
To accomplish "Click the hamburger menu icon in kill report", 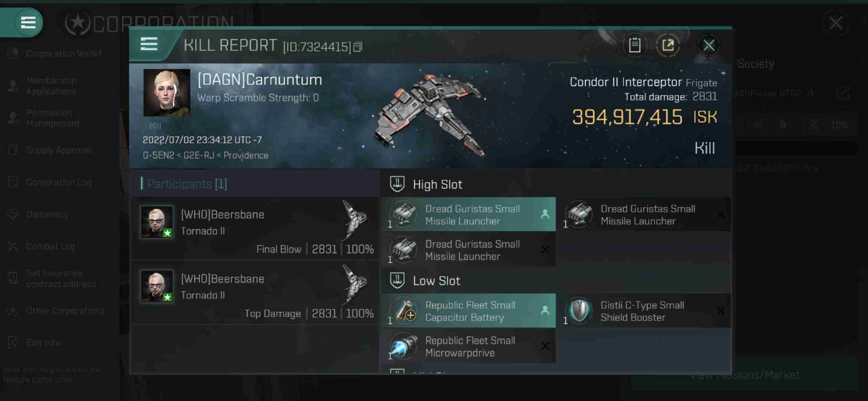I will point(149,44).
